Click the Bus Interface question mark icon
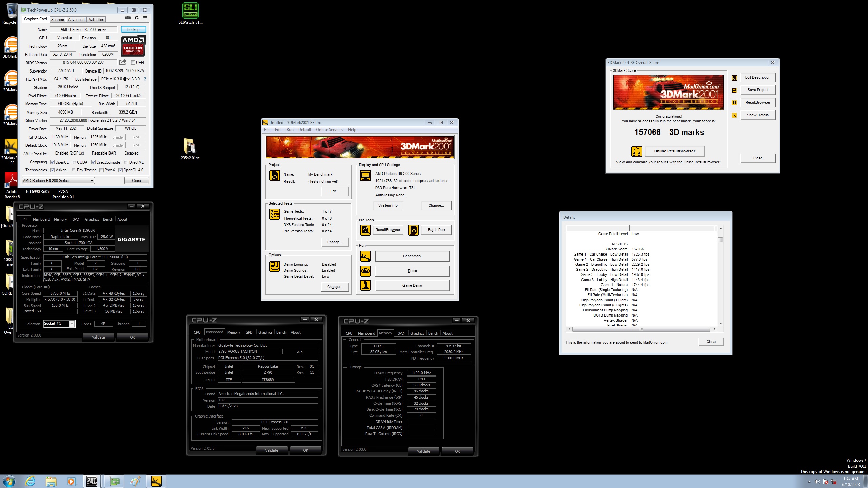 [145, 79]
